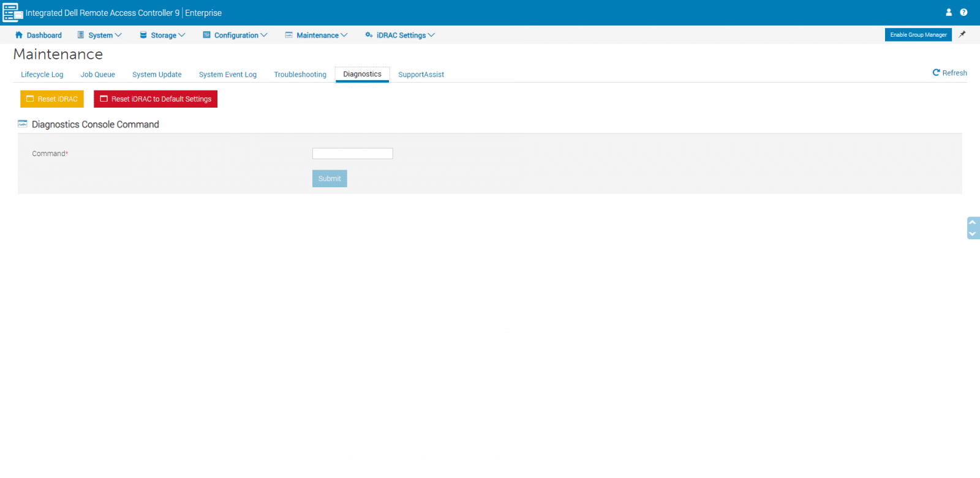
Task: Click the yellow Reset iDRAC button
Action: (52, 99)
